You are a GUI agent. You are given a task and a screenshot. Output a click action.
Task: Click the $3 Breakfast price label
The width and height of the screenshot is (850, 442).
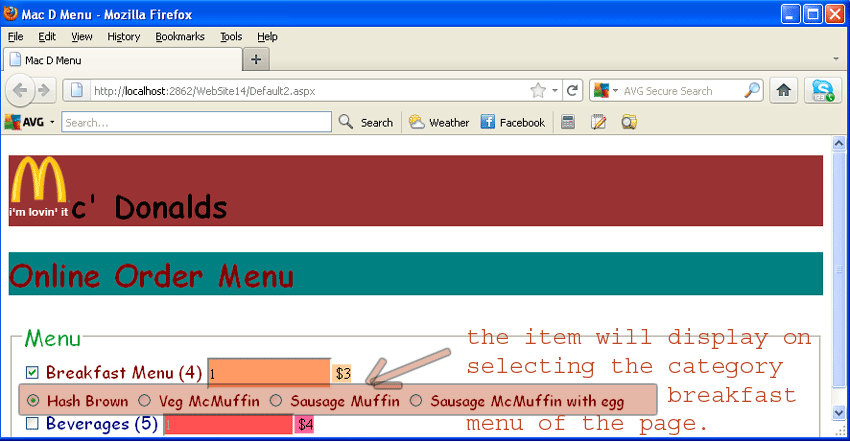point(343,373)
